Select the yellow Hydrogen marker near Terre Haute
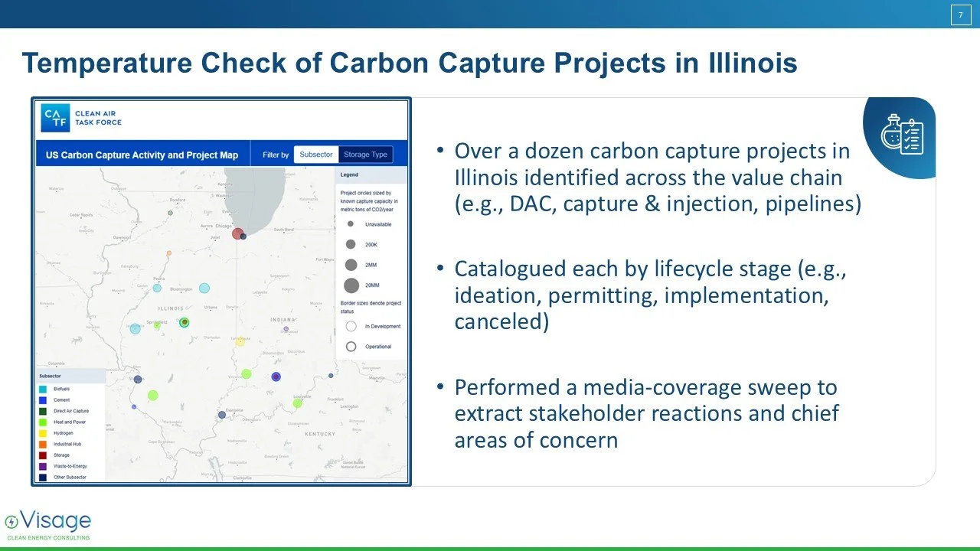 pyautogui.click(x=240, y=341)
